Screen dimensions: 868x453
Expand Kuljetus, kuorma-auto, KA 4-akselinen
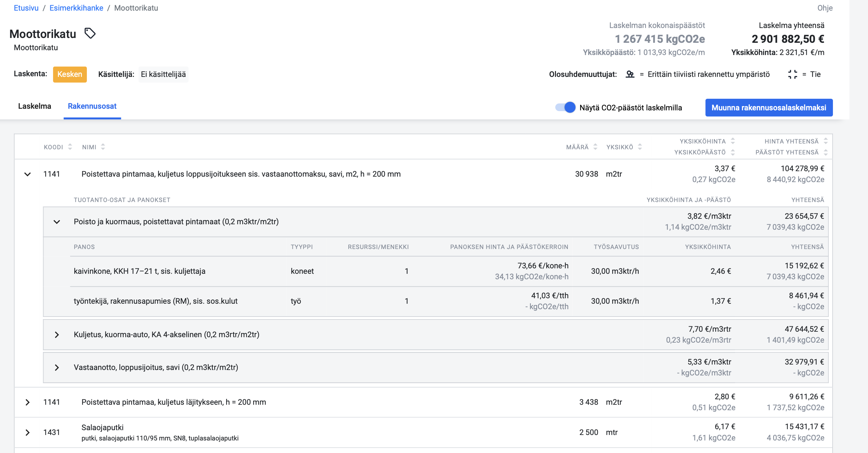pyautogui.click(x=57, y=335)
